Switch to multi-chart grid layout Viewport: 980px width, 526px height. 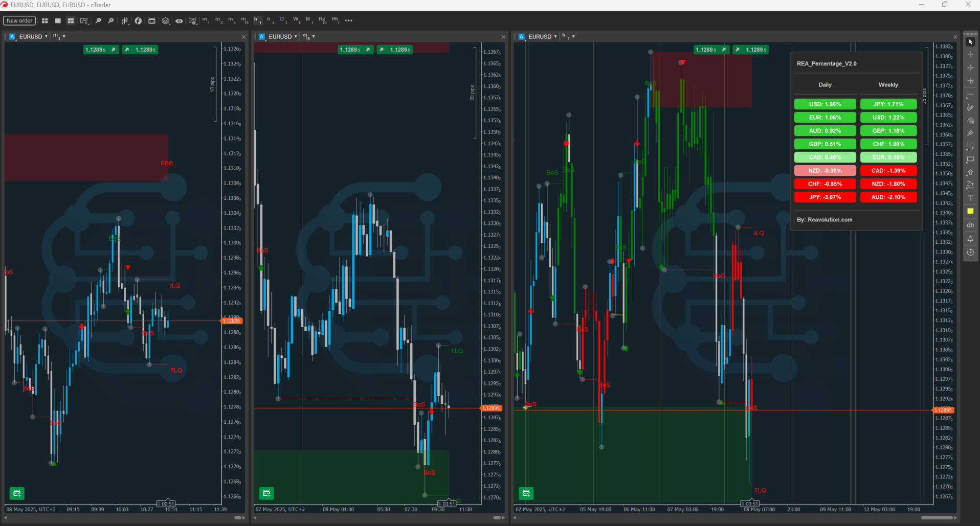[x=45, y=21]
